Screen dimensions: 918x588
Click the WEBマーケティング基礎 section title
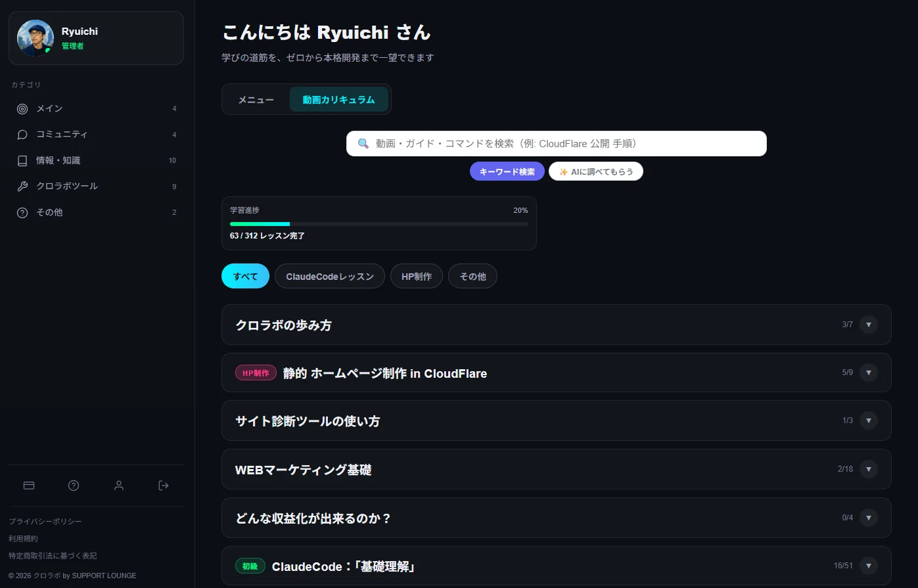coord(303,470)
